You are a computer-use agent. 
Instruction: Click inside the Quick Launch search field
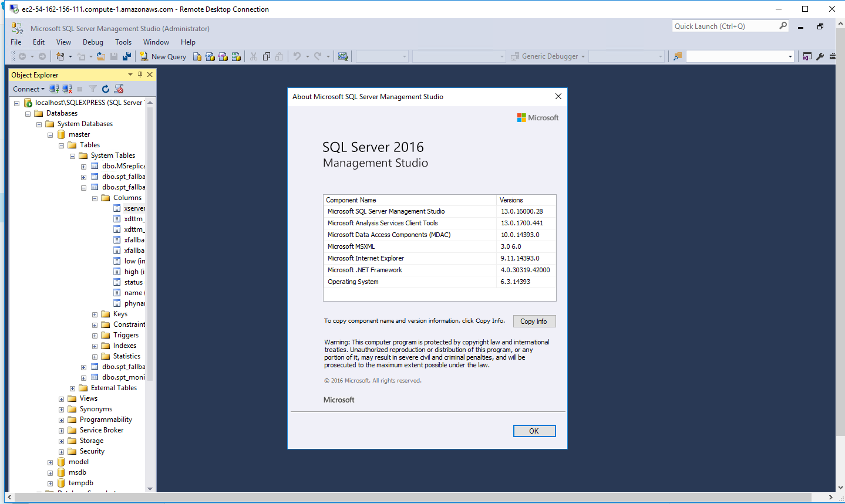pos(725,26)
